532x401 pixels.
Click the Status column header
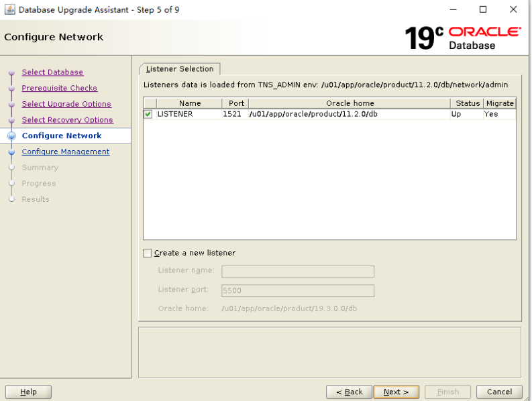pyautogui.click(x=467, y=103)
